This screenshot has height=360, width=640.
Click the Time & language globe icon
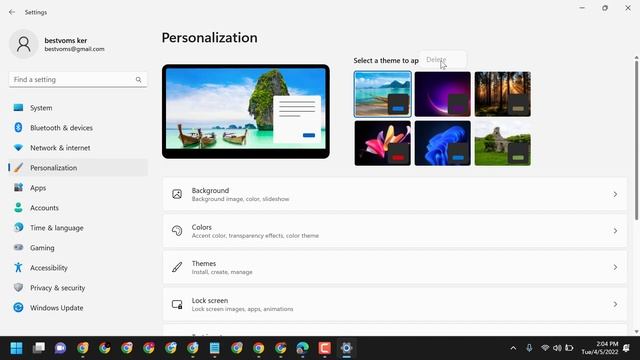click(x=18, y=227)
